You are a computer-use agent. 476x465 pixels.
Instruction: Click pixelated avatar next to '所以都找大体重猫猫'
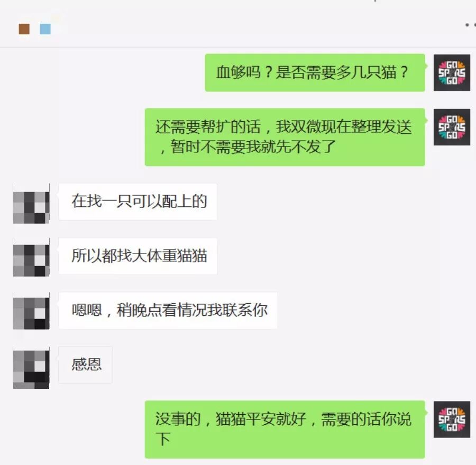tap(31, 258)
